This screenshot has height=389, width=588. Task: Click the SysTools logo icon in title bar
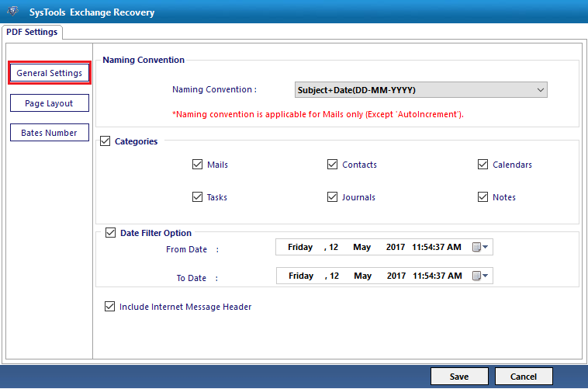[x=12, y=12]
